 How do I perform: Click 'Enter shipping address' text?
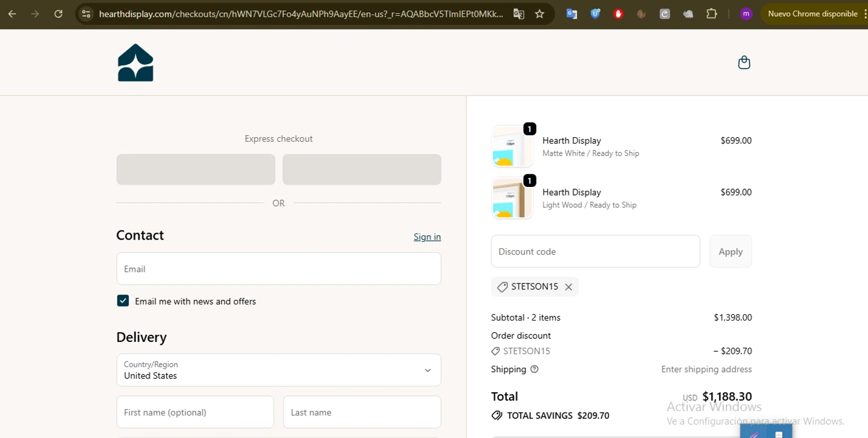coord(707,369)
